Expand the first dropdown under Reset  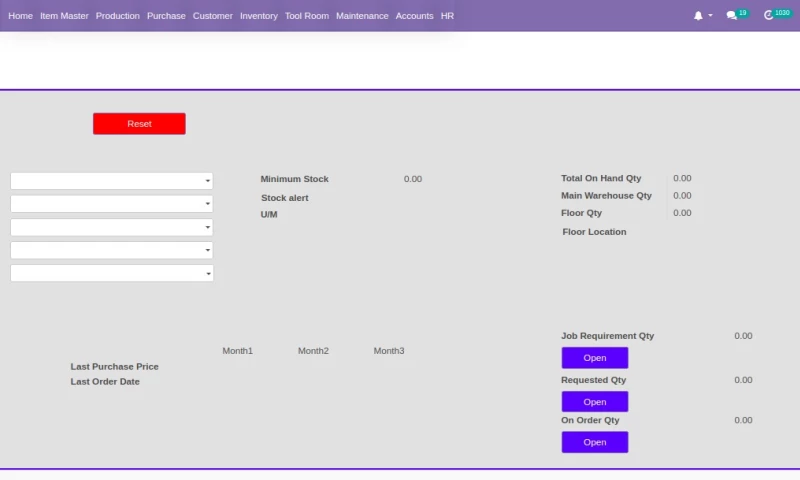pyautogui.click(x=112, y=181)
